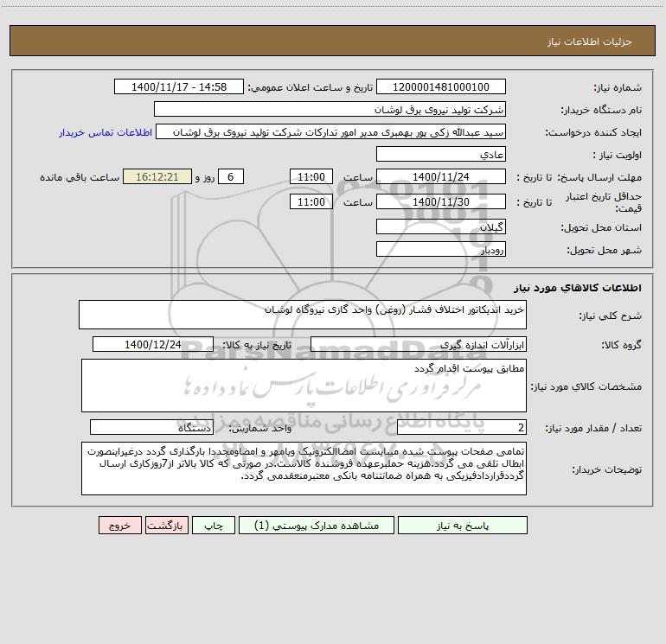Click the quantity field 2
The height and width of the screenshot is (644, 666).
(x=462, y=427)
